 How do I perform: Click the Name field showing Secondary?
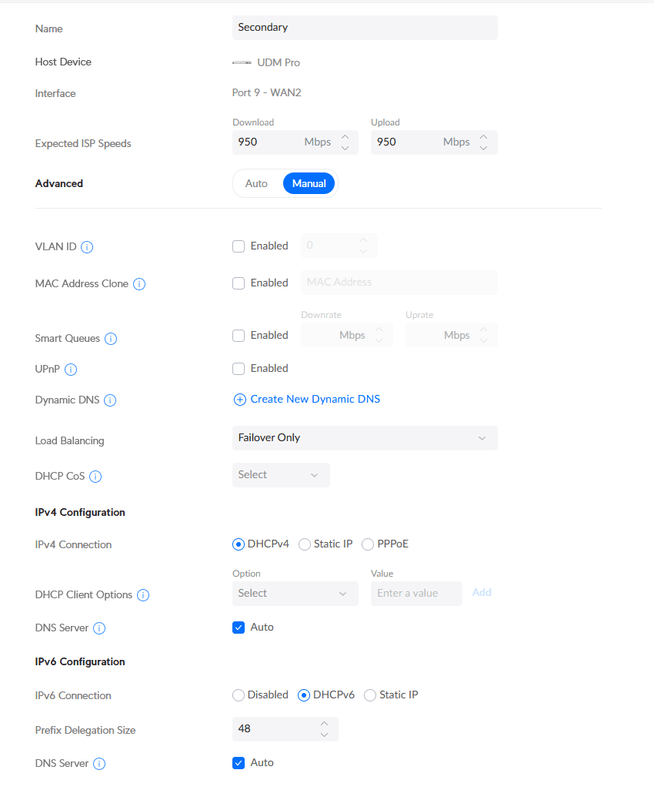point(365,28)
